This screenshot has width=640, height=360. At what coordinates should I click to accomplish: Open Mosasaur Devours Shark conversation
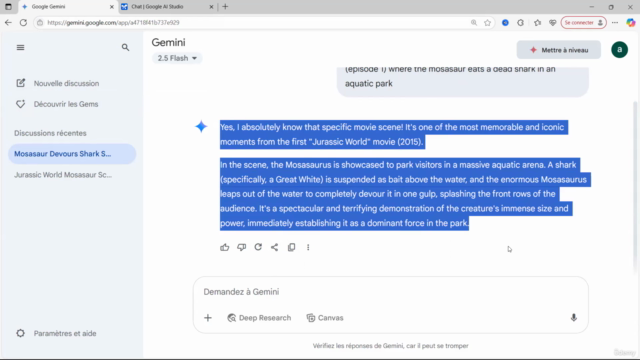(x=72, y=154)
